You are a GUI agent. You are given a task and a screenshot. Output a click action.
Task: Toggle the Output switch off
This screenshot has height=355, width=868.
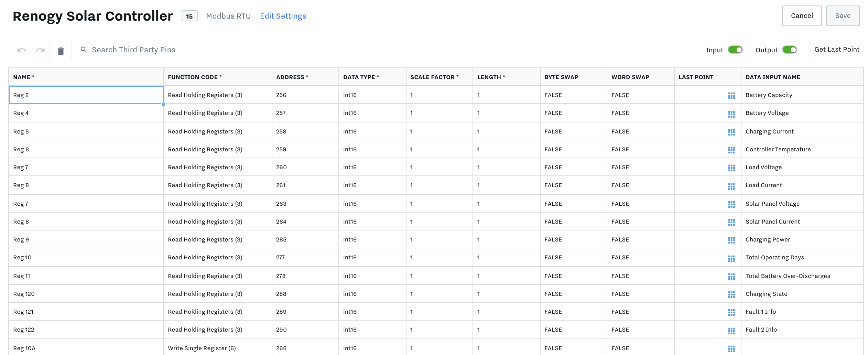point(789,50)
